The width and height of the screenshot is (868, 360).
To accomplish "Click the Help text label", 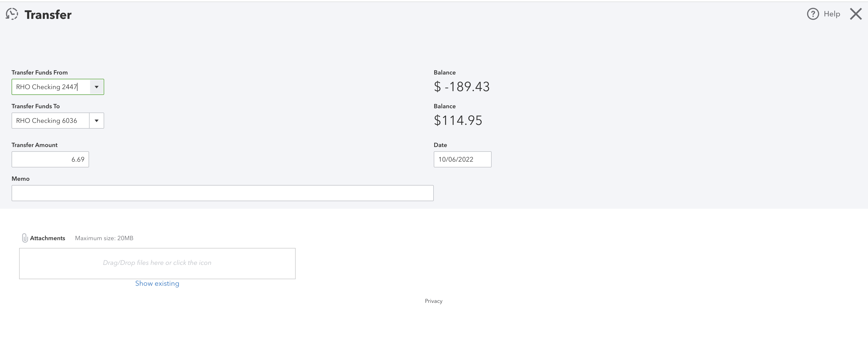I will pos(832,14).
